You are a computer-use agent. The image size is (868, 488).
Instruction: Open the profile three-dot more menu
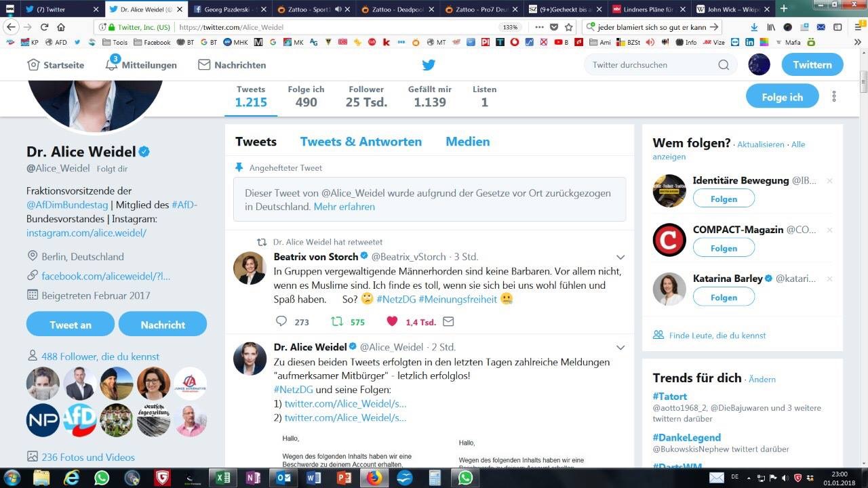(x=834, y=97)
